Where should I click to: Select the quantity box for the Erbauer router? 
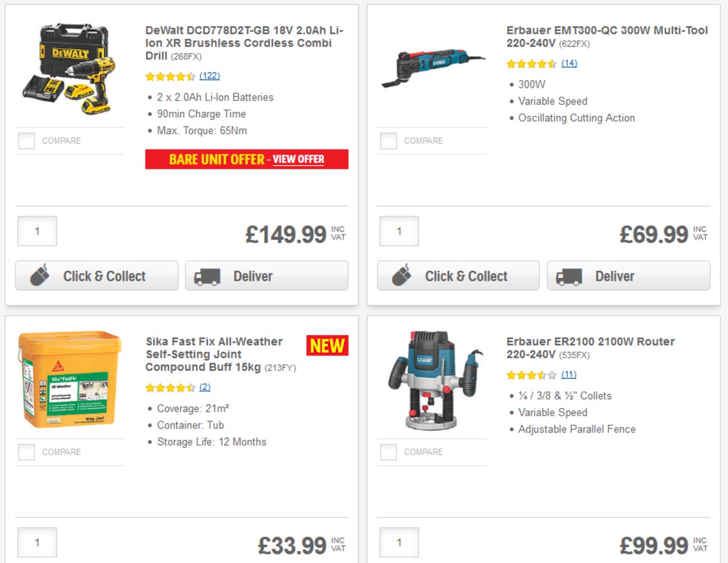point(399,542)
